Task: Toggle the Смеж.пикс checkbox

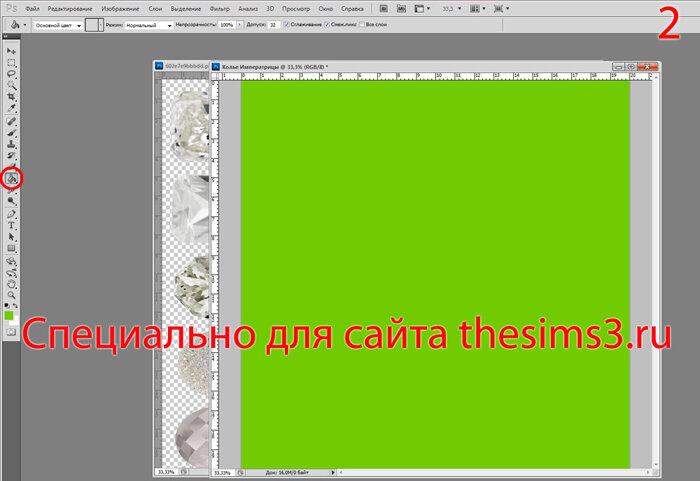Action: click(x=329, y=24)
